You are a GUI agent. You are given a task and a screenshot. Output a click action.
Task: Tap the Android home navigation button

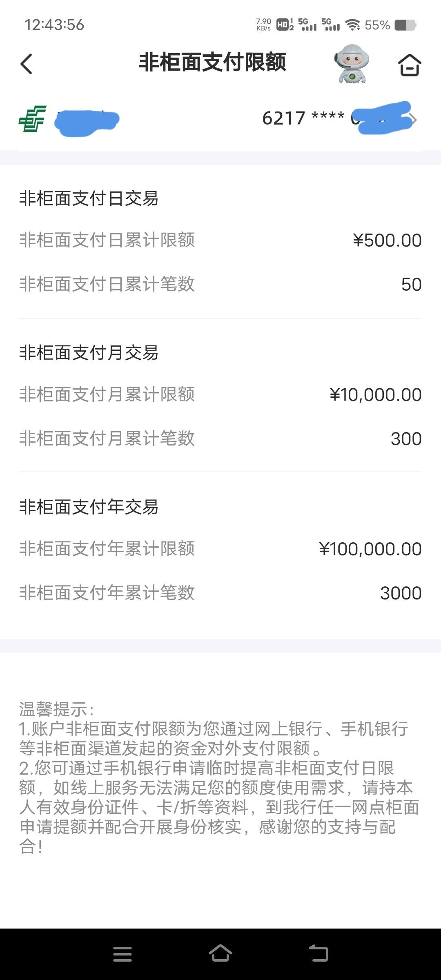(x=220, y=953)
